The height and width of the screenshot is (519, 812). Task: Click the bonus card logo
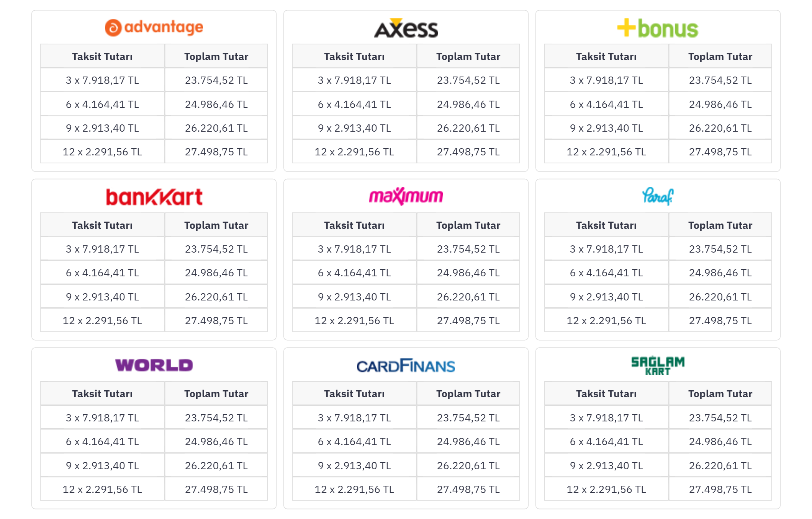(x=658, y=29)
